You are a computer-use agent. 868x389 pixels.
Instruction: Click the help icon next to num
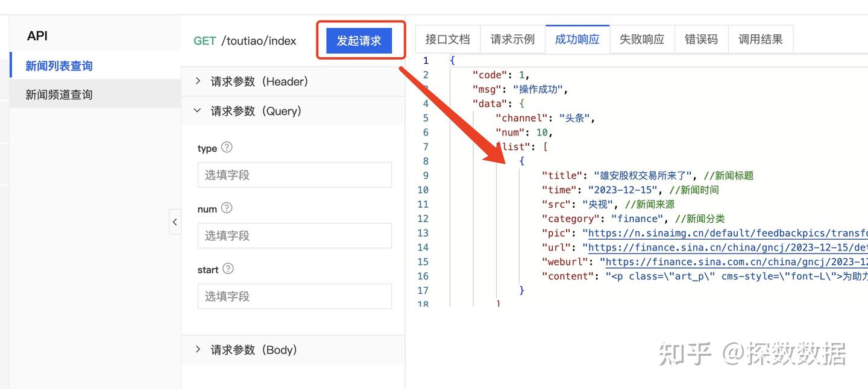click(227, 208)
